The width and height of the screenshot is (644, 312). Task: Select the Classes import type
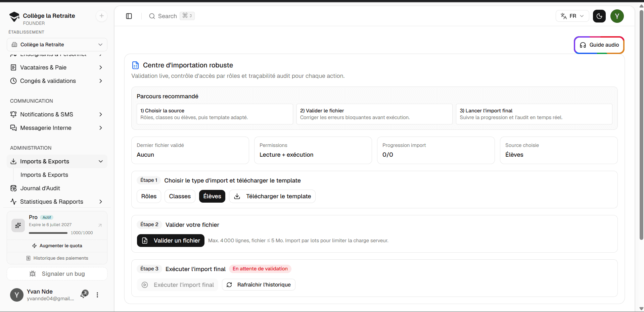(180, 196)
